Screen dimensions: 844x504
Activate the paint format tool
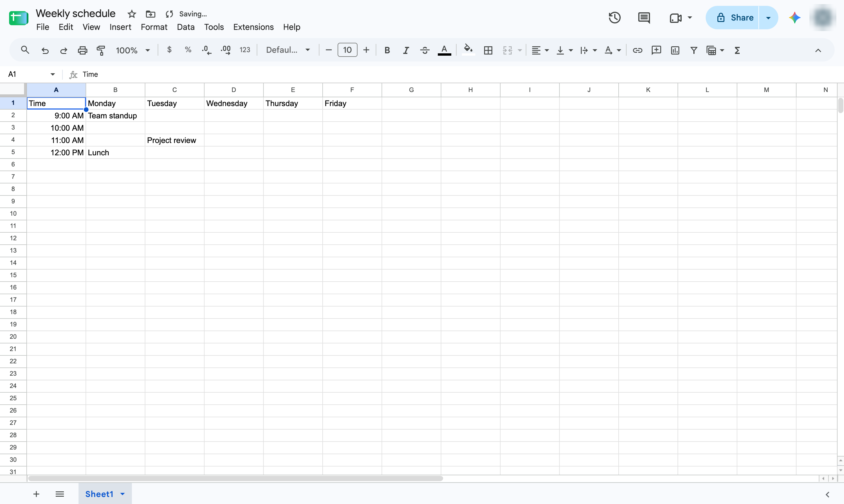click(101, 50)
